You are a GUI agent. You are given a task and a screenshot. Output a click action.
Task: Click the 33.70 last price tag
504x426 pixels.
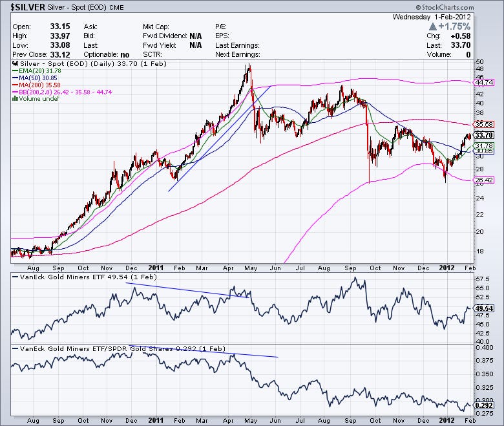[484, 135]
